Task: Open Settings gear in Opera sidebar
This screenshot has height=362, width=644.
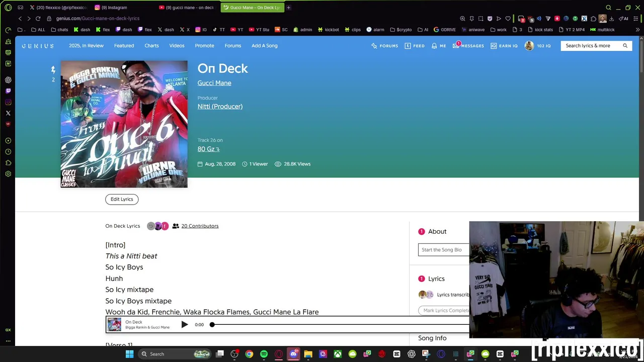Action: point(8,174)
